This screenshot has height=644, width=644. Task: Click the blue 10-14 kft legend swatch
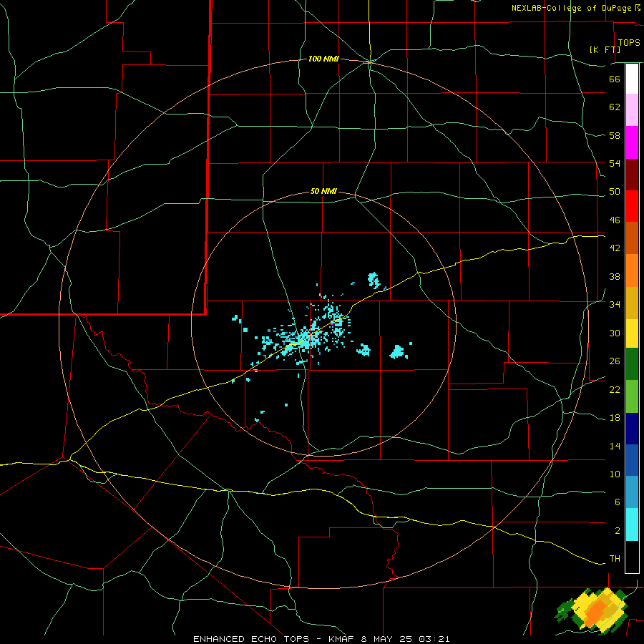[632, 460]
